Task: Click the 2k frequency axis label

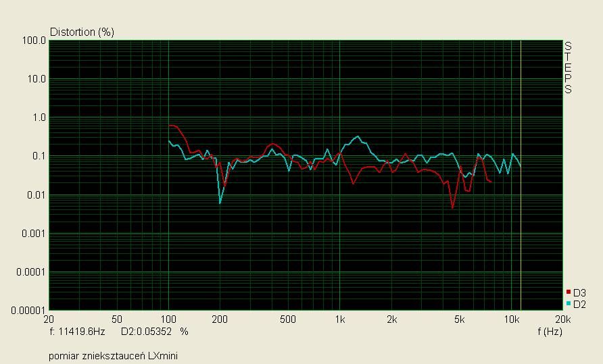Action: tap(391, 319)
